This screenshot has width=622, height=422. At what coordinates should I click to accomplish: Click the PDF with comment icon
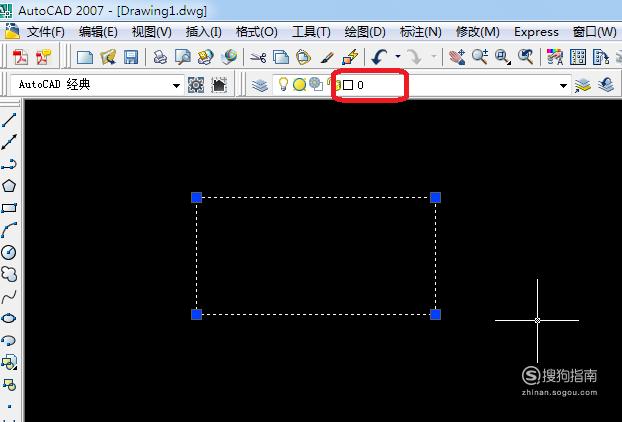tap(44, 58)
